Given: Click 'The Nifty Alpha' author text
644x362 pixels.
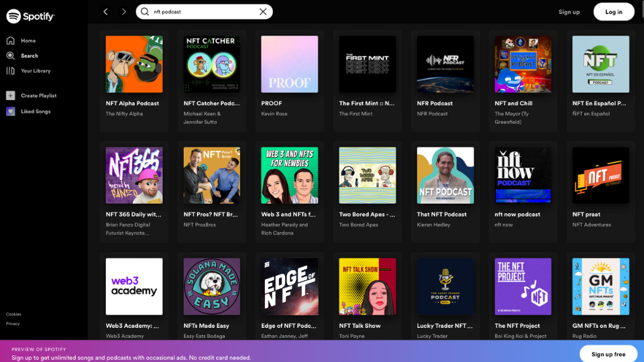Looking at the screenshot, I should tap(124, 114).
